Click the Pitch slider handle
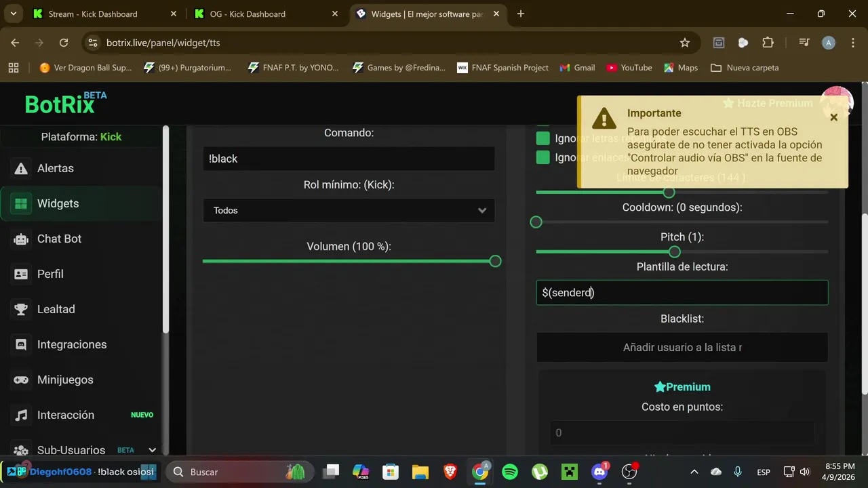 coord(674,251)
